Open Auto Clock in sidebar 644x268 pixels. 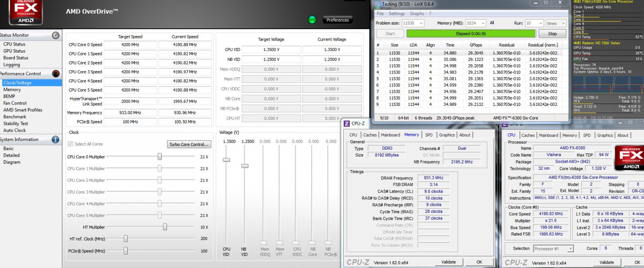[x=14, y=130]
